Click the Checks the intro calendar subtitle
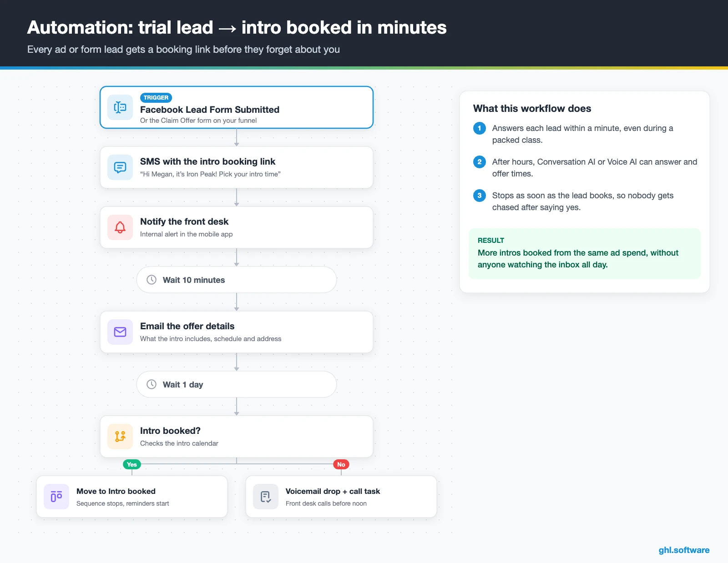This screenshot has width=728, height=563. (x=179, y=443)
